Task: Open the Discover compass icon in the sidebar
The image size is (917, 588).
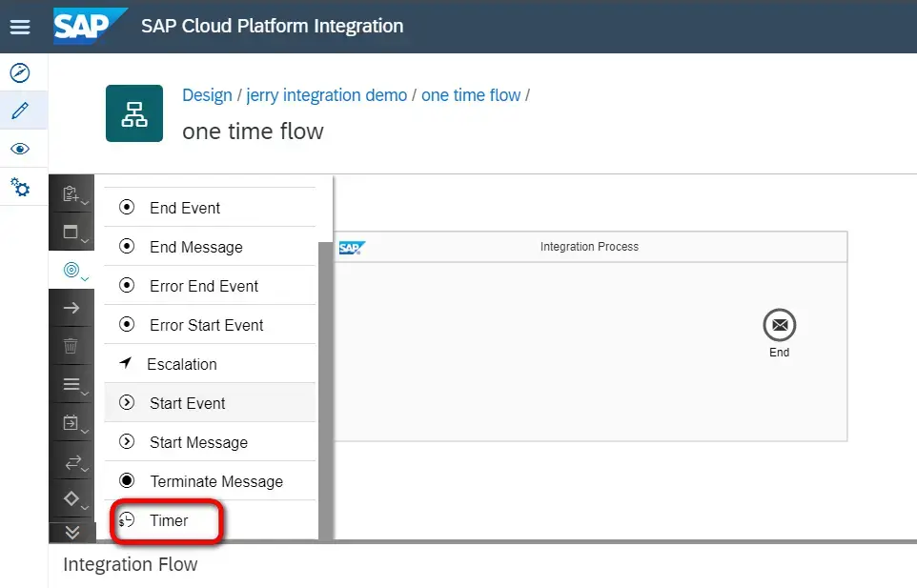Action: coord(19,72)
